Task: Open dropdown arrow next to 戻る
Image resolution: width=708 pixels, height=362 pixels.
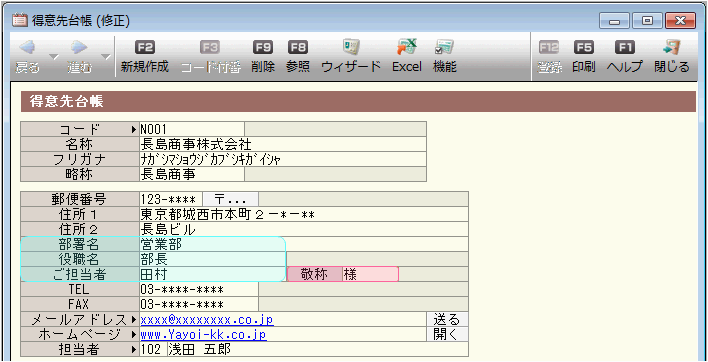Action: click(54, 57)
